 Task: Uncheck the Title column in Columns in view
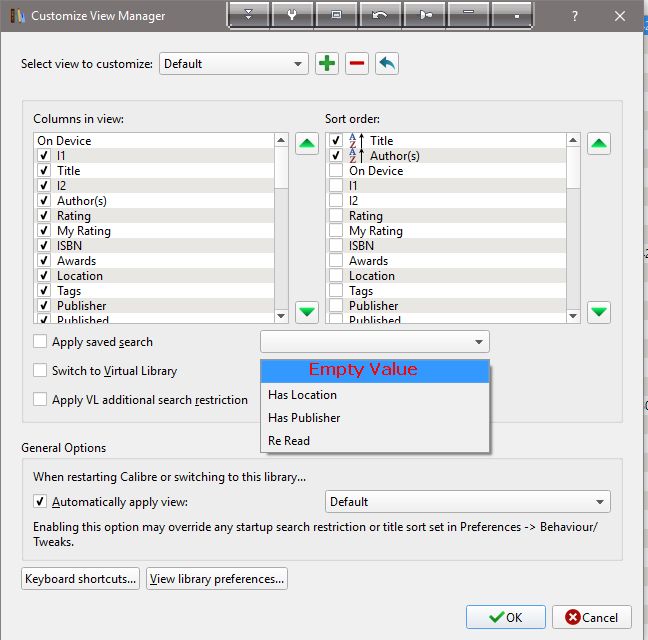(x=44, y=171)
